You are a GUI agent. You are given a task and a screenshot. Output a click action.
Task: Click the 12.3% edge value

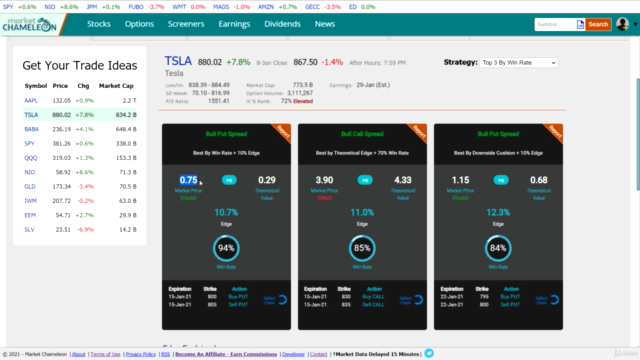pos(498,212)
